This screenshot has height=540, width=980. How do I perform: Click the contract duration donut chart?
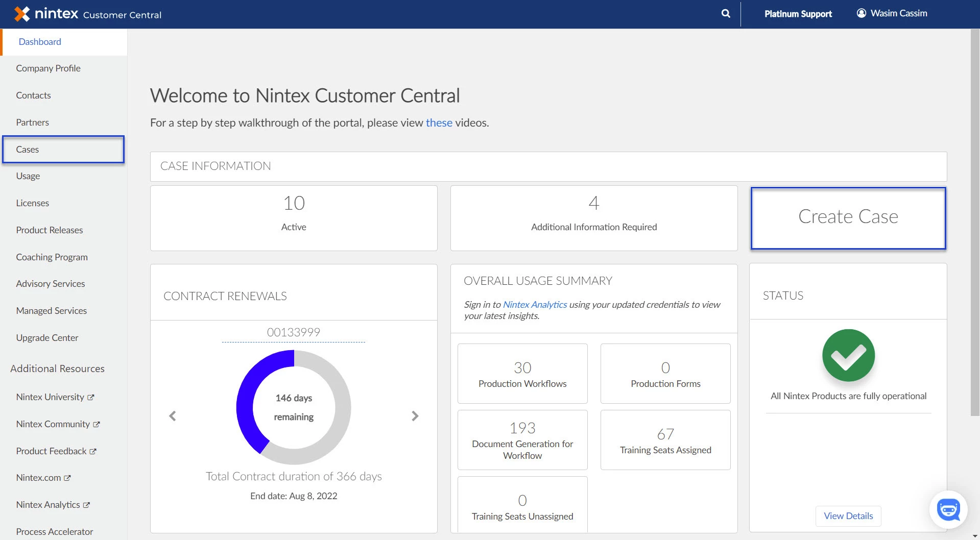293,407
